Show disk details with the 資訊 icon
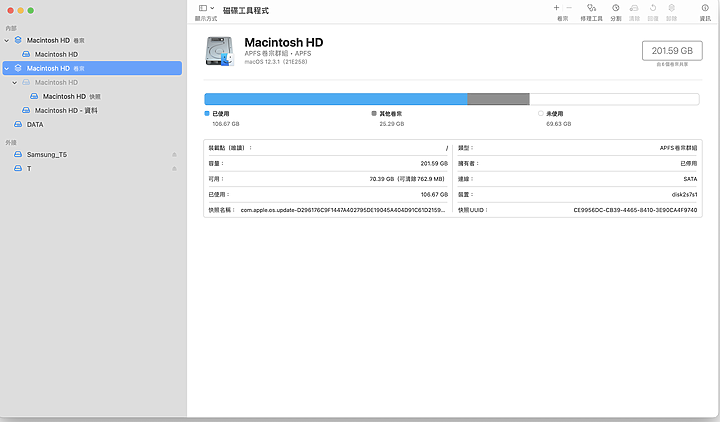The height and width of the screenshot is (422, 720). point(705,8)
